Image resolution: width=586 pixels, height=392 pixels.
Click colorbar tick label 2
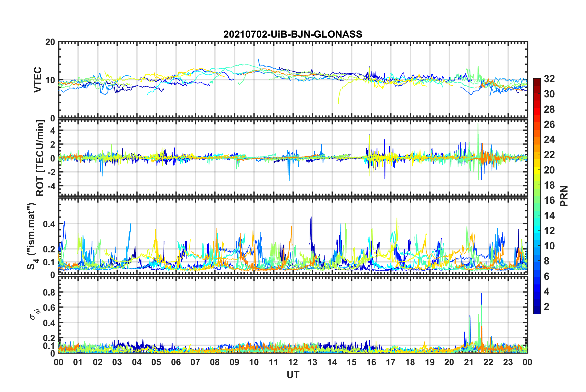pos(547,306)
